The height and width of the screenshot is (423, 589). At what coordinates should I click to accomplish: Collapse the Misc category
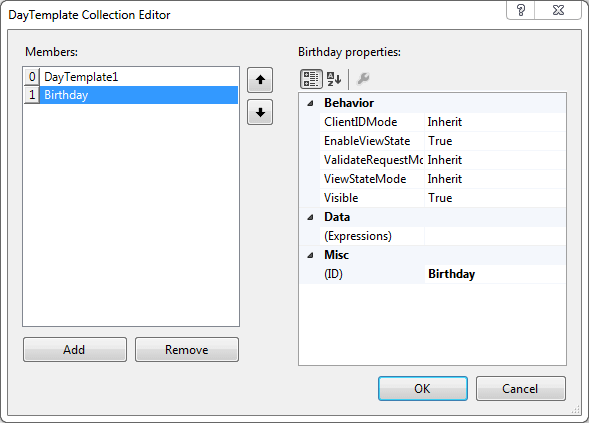310,255
